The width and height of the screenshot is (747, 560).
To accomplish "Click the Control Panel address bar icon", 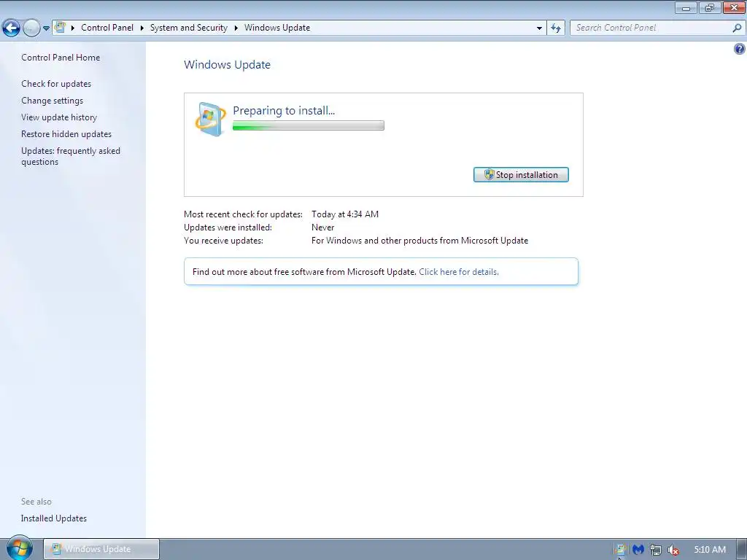I will 60,27.
